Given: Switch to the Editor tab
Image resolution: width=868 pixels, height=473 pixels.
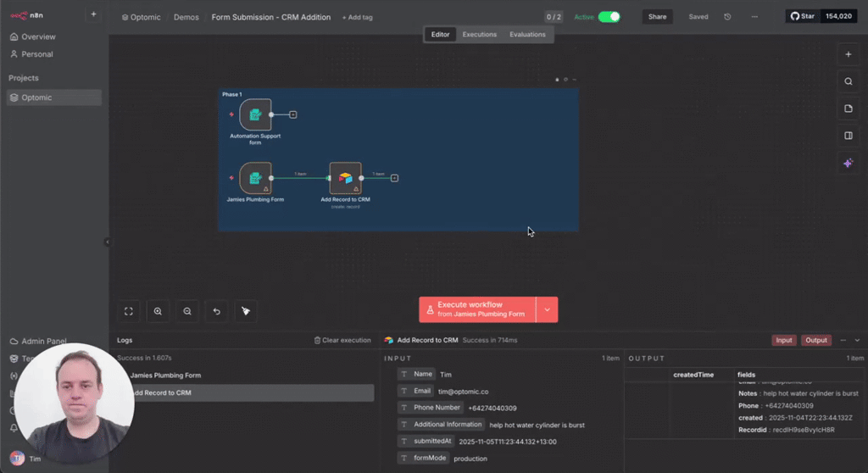Looking at the screenshot, I should tap(440, 35).
